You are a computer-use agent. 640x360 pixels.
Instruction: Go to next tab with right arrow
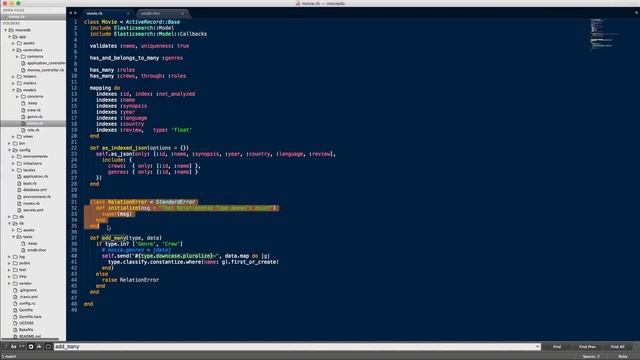[x=75, y=13]
